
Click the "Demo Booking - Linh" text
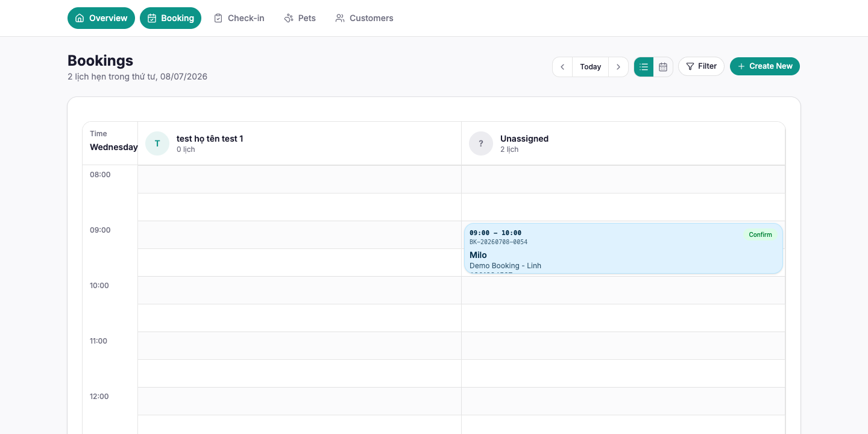point(505,266)
